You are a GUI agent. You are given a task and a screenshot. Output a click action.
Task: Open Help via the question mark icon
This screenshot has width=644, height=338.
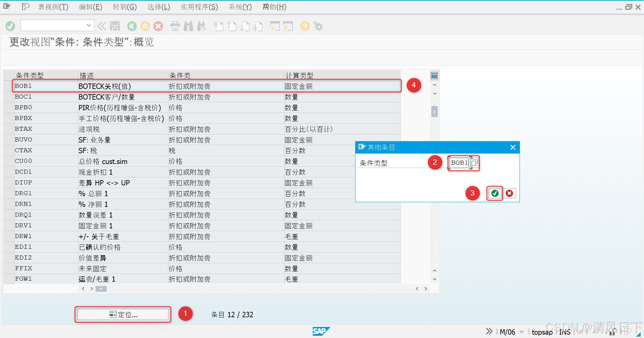click(305, 26)
